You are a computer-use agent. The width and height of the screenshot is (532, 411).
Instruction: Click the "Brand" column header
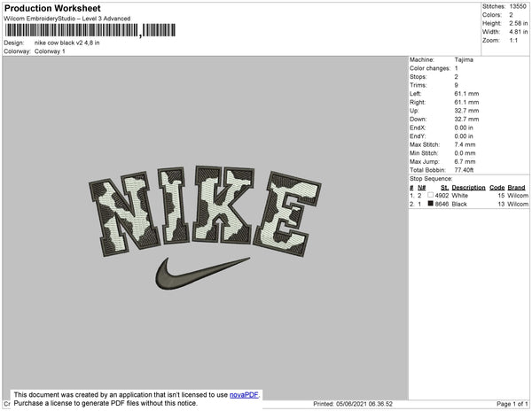(516, 188)
